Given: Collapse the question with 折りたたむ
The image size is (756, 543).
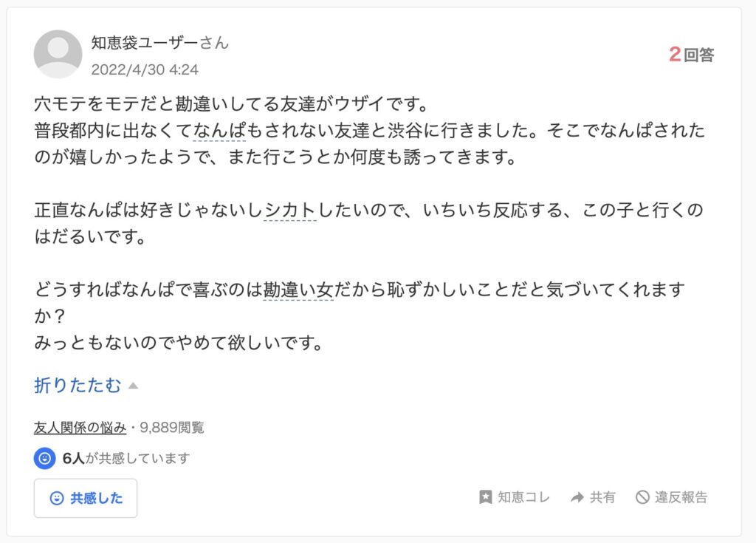Looking at the screenshot, I should click(x=77, y=385).
